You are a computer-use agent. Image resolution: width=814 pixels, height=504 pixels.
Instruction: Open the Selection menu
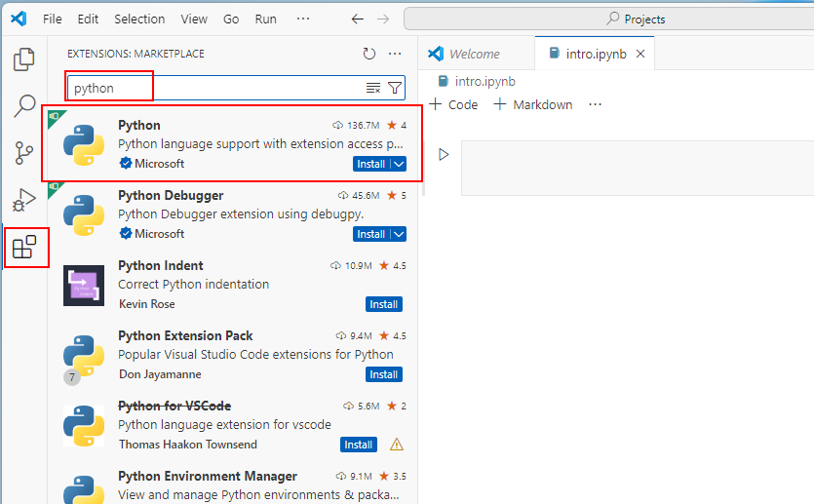pos(139,19)
